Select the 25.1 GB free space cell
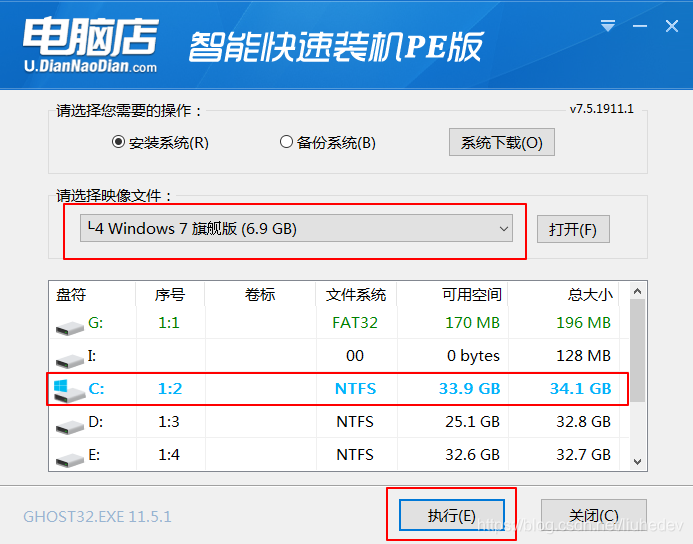693x544 pixels. click(x=472, y=422)
